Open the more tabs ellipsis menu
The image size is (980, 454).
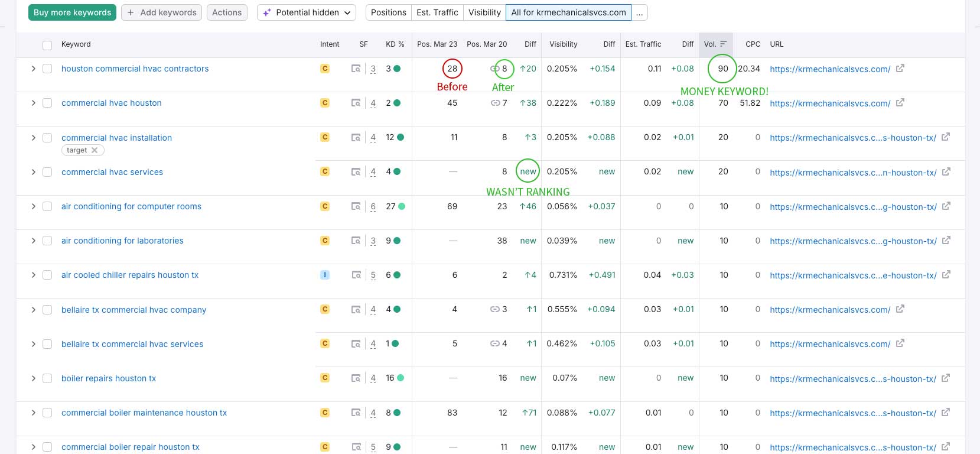[639, 12]
